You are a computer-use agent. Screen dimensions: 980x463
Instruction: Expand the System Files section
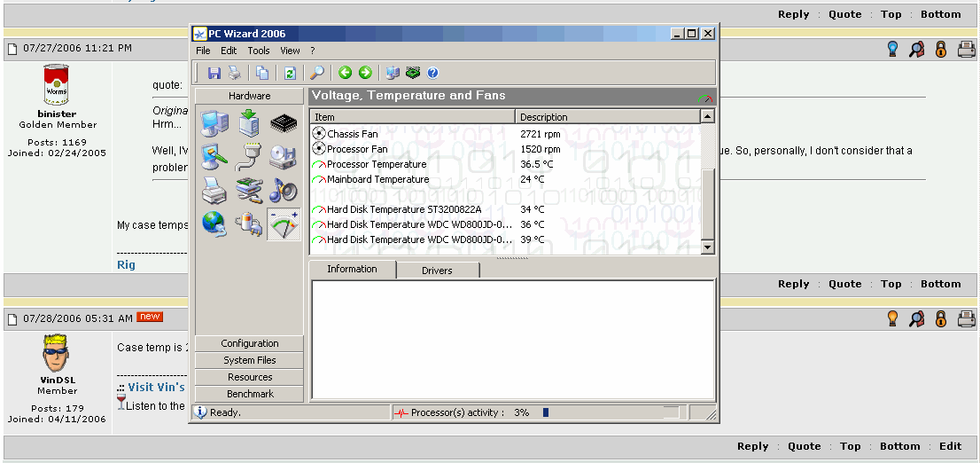250,360
